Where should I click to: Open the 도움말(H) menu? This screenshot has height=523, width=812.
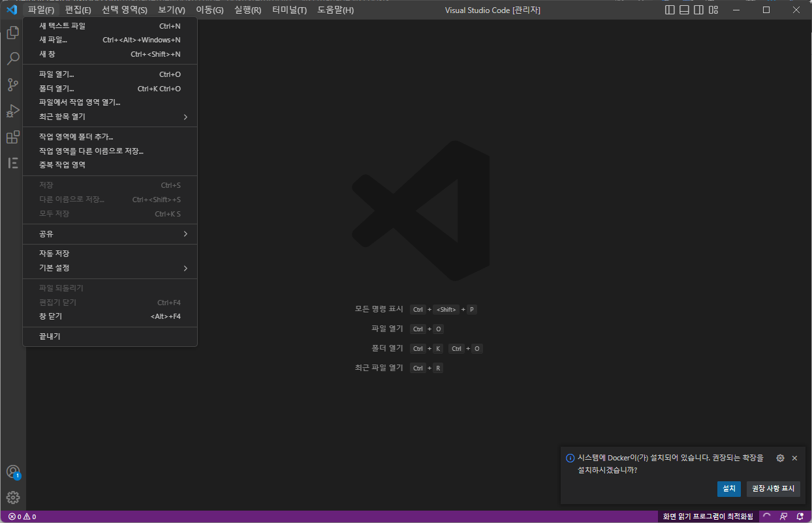coord(336,10)
